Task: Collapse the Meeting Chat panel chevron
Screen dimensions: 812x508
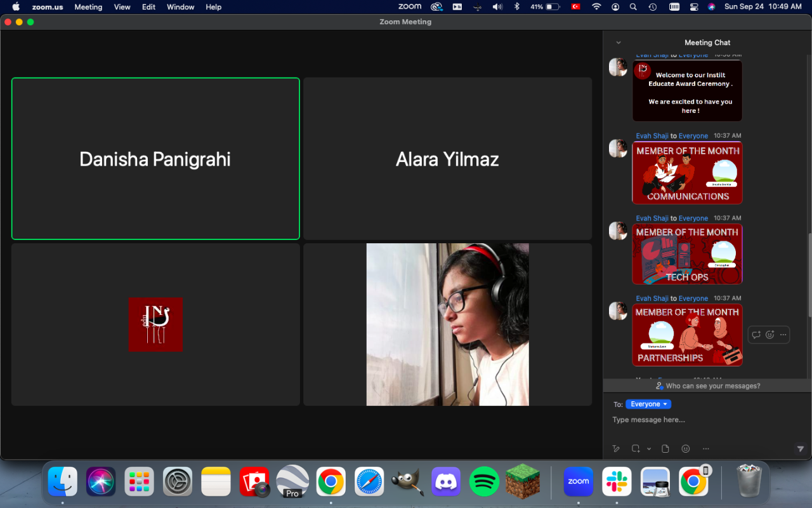Action: point(619,43)
